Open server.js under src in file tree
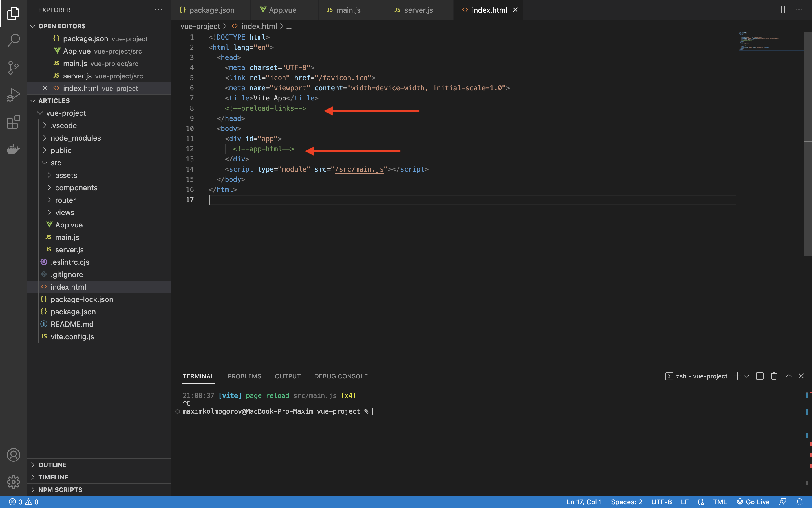The image size is (812, 508). tap(99, 250)
